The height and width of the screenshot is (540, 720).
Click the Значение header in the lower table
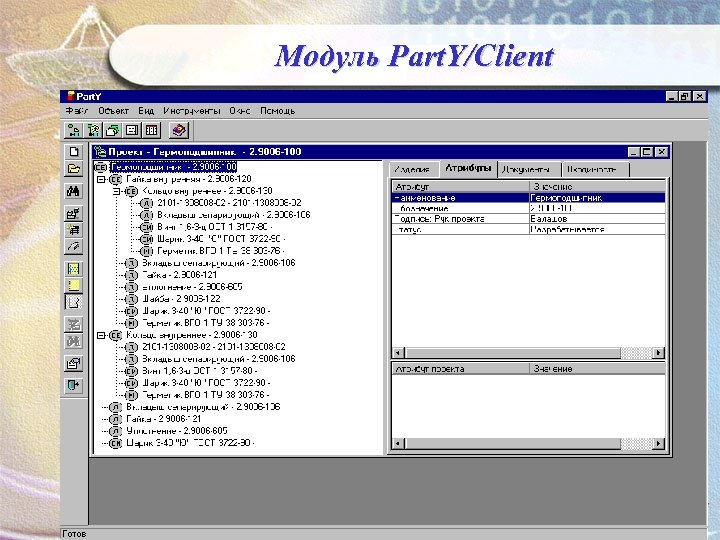597,369
